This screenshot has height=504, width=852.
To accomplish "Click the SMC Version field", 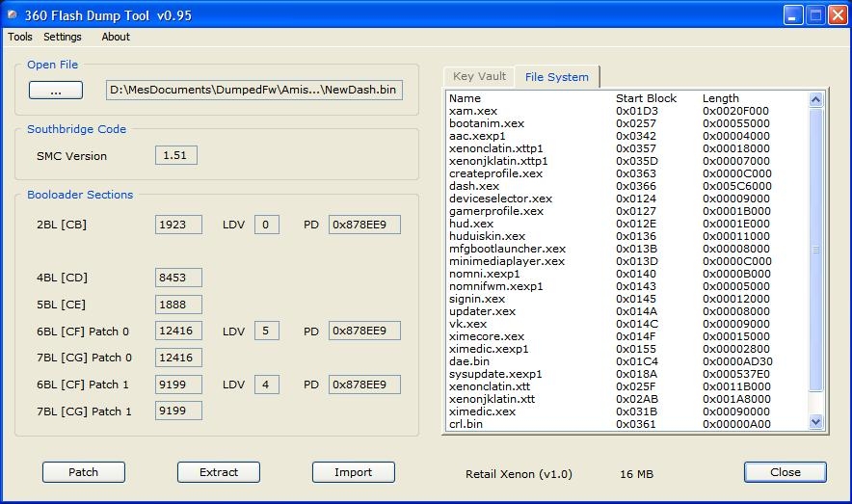I will 175,155.
